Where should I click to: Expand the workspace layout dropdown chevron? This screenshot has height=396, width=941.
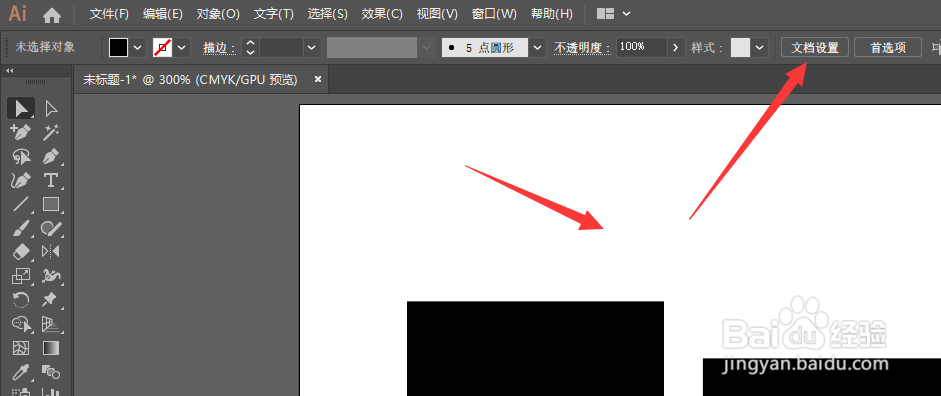click(x=627, y=14)
